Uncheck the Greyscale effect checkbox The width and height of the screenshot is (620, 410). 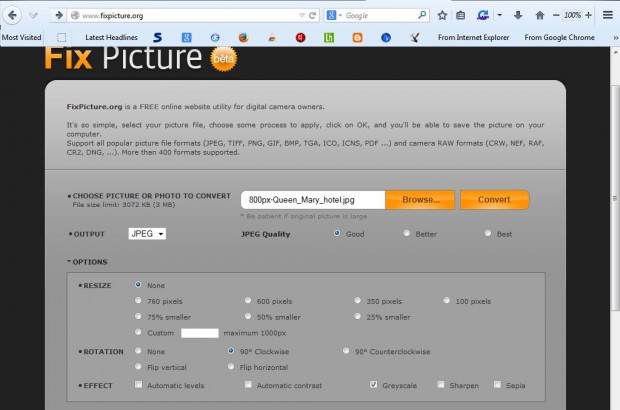point(373,384)
